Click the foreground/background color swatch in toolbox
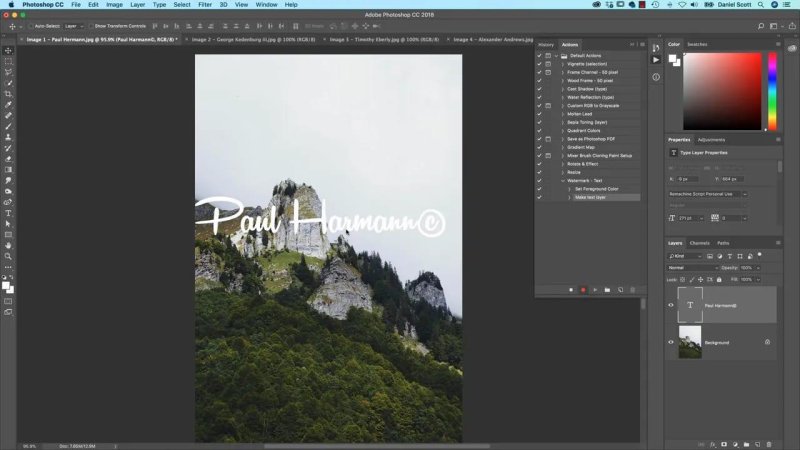This screenshot has height=450, width=800. 8,288
